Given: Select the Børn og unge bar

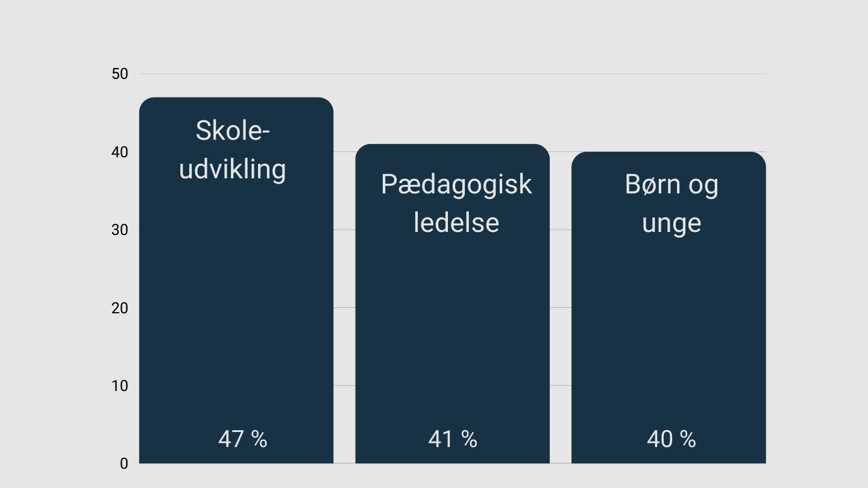Looking at the screenshot, I should (x=668, y=331).
